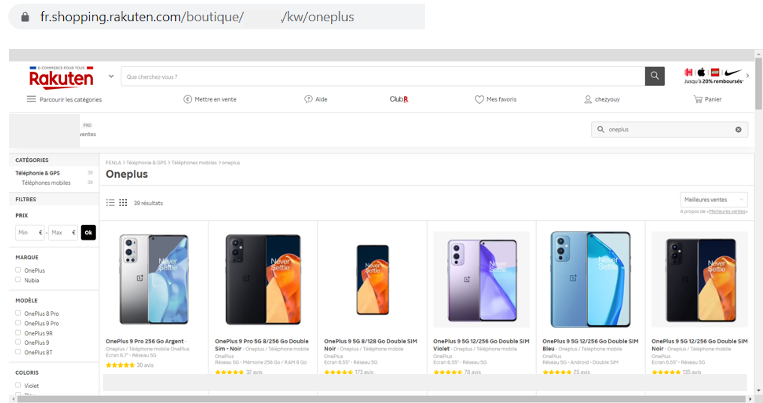Click the brand promo banner arrow
Screen dimensions: 763x403
[747, 76]
